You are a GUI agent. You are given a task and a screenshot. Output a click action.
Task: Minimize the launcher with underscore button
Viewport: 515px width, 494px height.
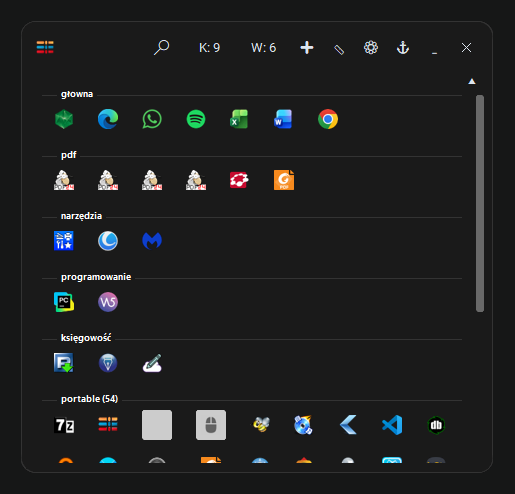click(x=434, y=53)
